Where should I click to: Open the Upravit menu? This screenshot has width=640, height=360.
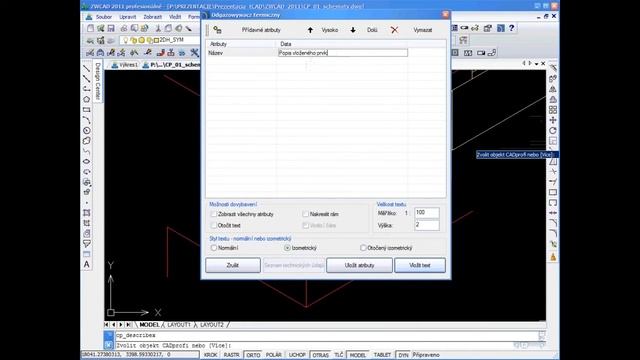click(128, 17)
